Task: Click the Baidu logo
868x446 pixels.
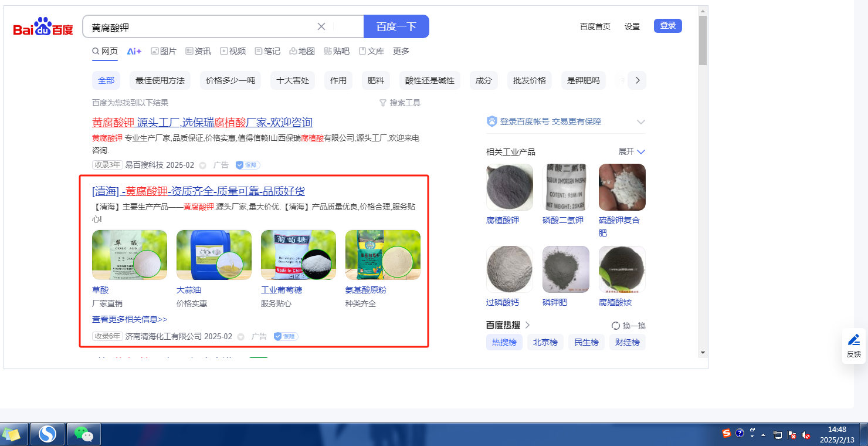Action: pyautogui.click(x=43, y=26)
